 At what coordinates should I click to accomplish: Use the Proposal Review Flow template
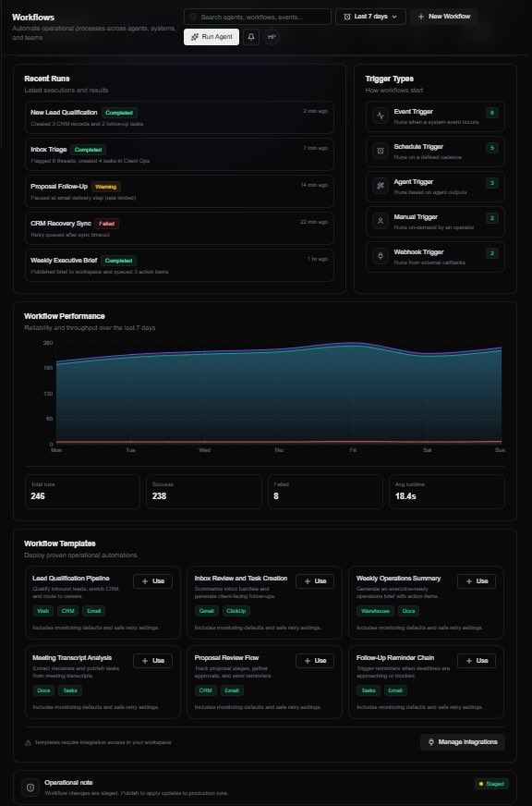tap(315, 661)
